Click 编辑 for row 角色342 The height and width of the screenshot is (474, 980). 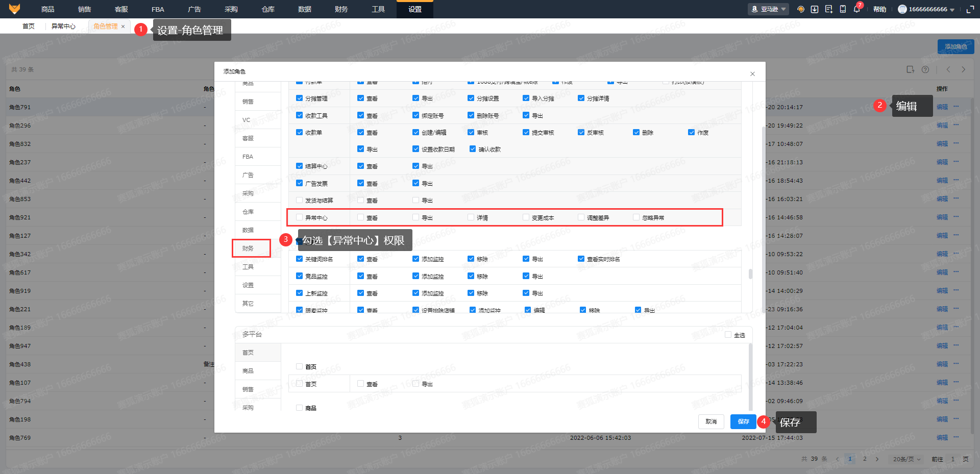coord(942,254)
